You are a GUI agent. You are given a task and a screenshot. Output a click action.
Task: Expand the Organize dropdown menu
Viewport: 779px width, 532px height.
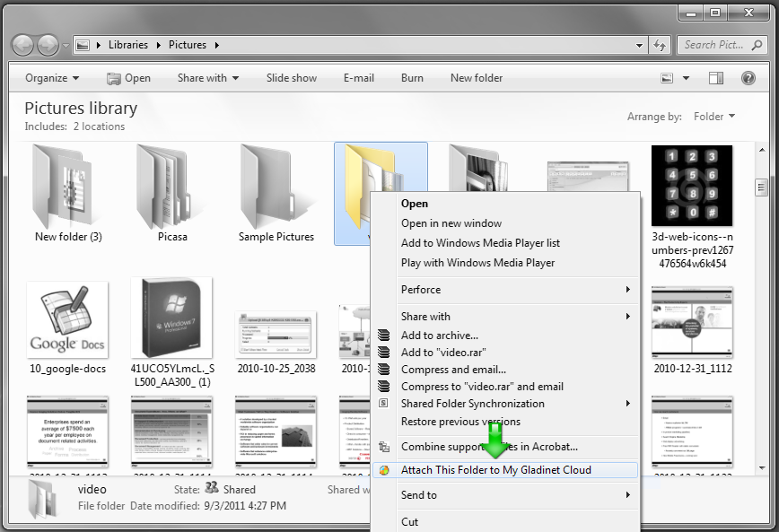click(x=52, y=78)
